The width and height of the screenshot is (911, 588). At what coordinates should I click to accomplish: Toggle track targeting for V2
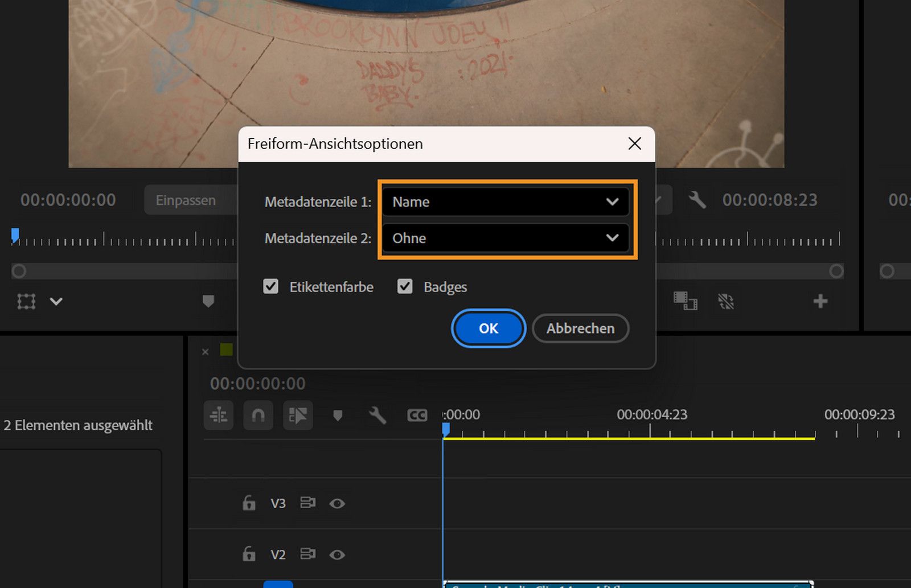[278, 554]
